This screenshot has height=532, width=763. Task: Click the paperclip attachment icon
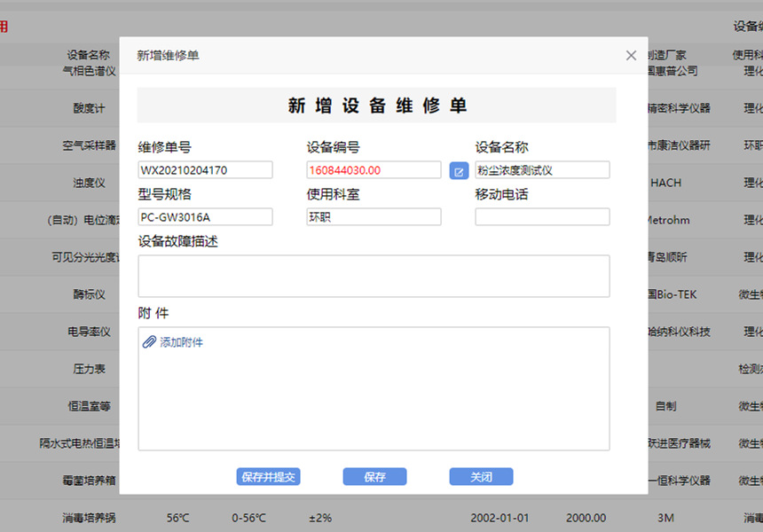[148, 341]
